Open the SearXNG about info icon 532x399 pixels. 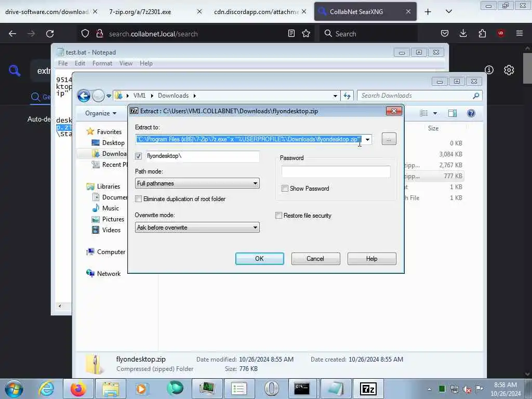[489, 70]
